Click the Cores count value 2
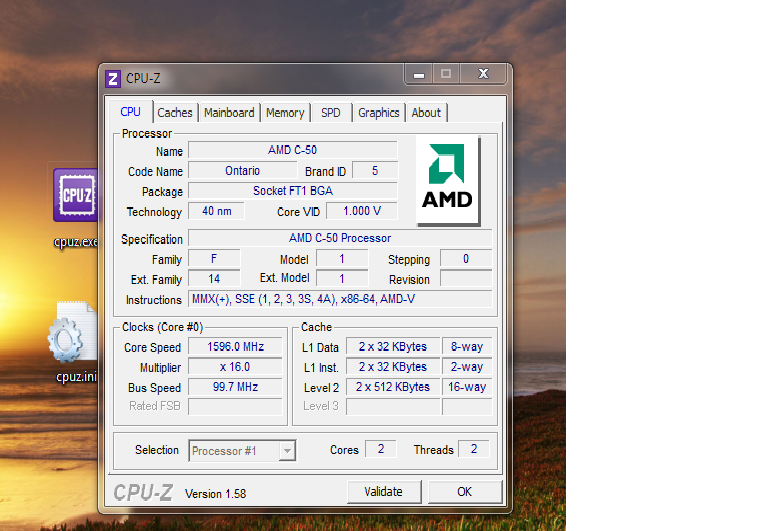 pos(381,449)
